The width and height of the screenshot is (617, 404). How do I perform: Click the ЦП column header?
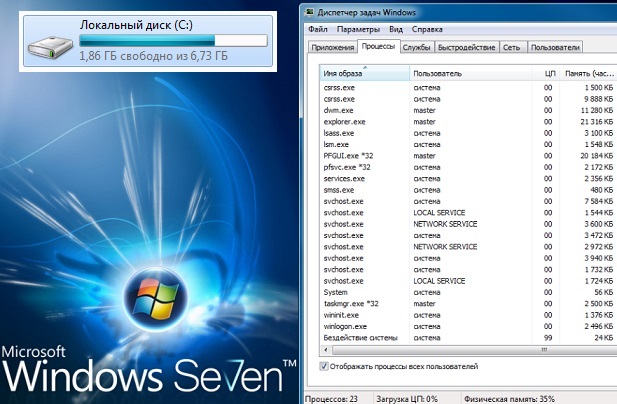tap(549, 73)
